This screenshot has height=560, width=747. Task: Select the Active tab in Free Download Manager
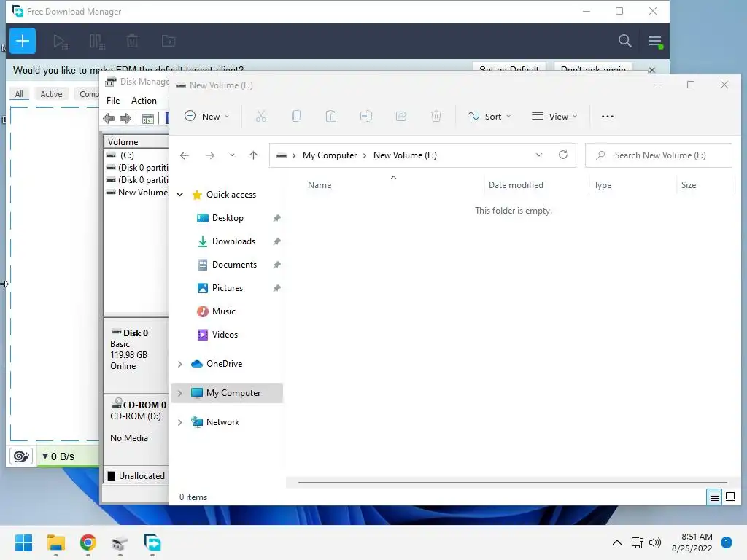click(51, 94)
